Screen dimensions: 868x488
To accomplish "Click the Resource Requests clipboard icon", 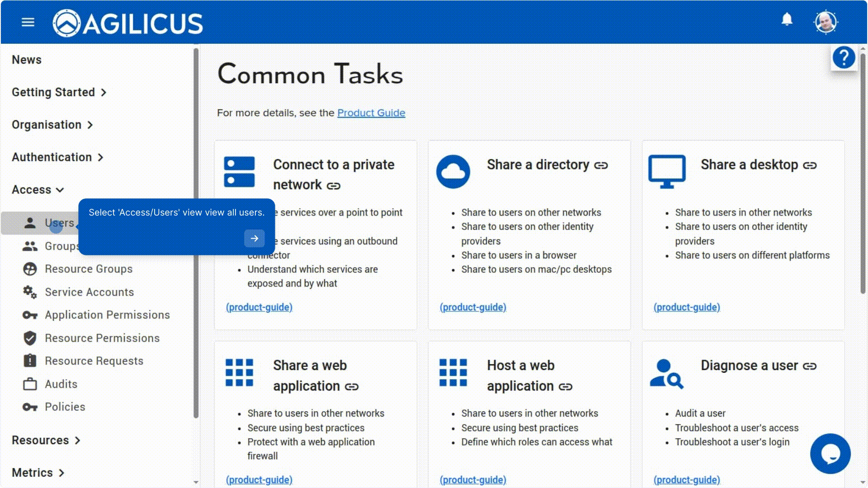I will click(x=30, y=361).
